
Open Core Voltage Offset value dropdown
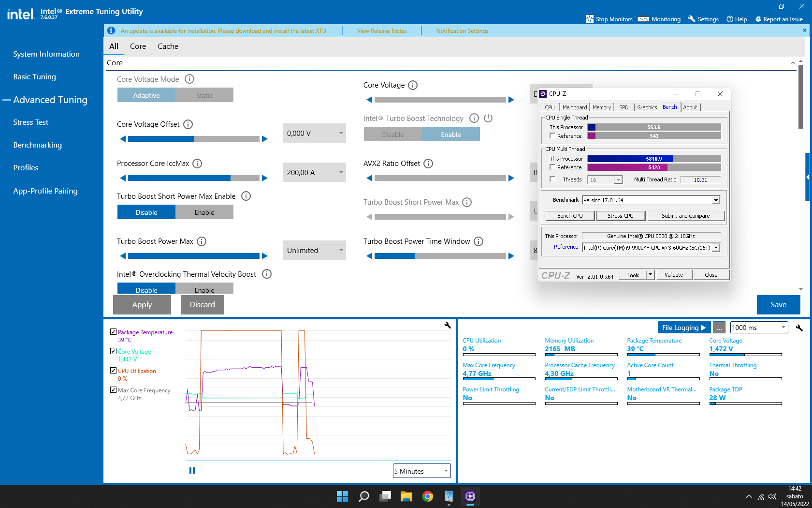tap(315, 133)
